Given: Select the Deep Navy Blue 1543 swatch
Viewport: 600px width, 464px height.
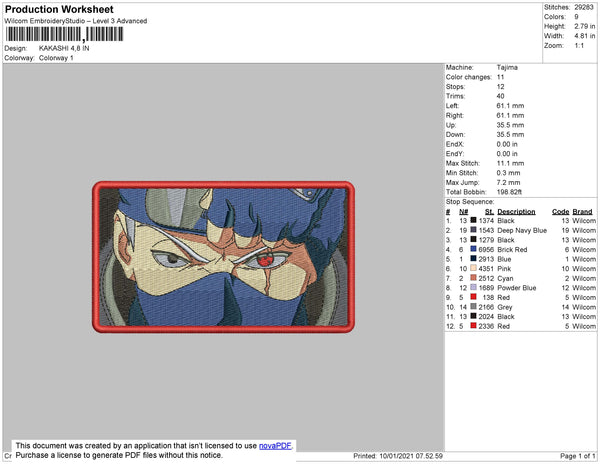Looking at the screenshot, I should pos(473,230).
